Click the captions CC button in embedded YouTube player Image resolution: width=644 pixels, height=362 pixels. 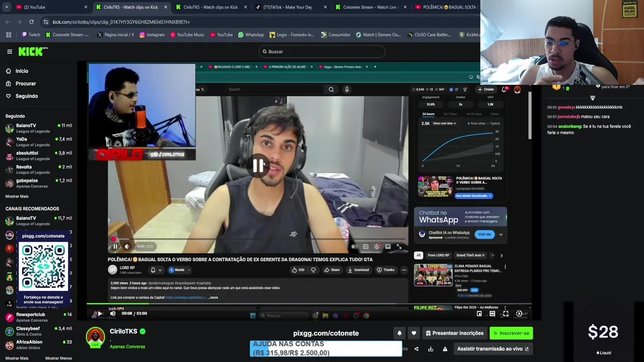pyautogui.click(x=365, y=246)
